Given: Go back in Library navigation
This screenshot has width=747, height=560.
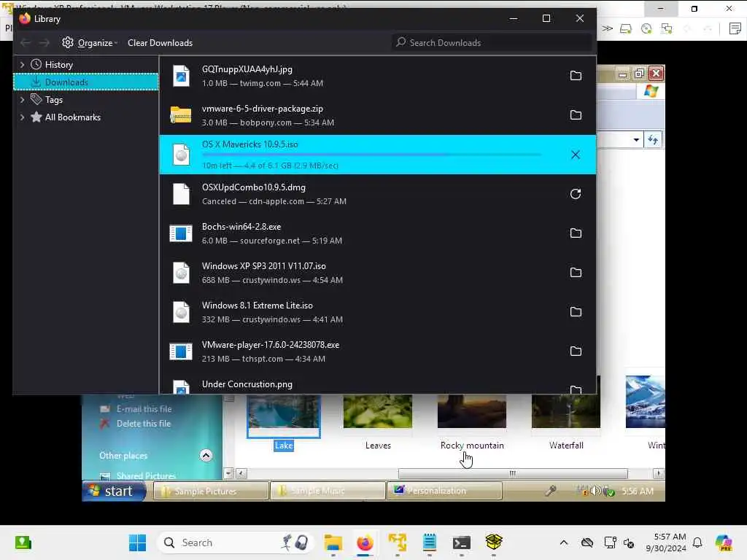Looking at the screenshot, I should [x=26, y=43].
